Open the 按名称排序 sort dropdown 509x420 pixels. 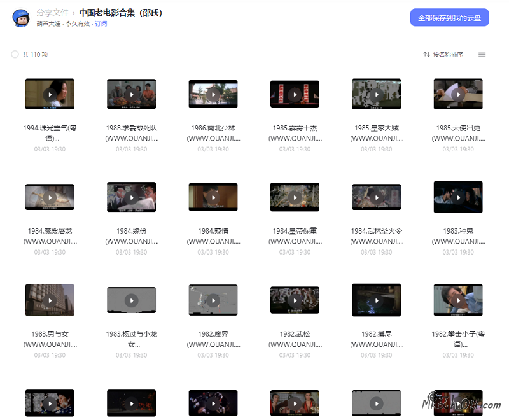point(443,54)
